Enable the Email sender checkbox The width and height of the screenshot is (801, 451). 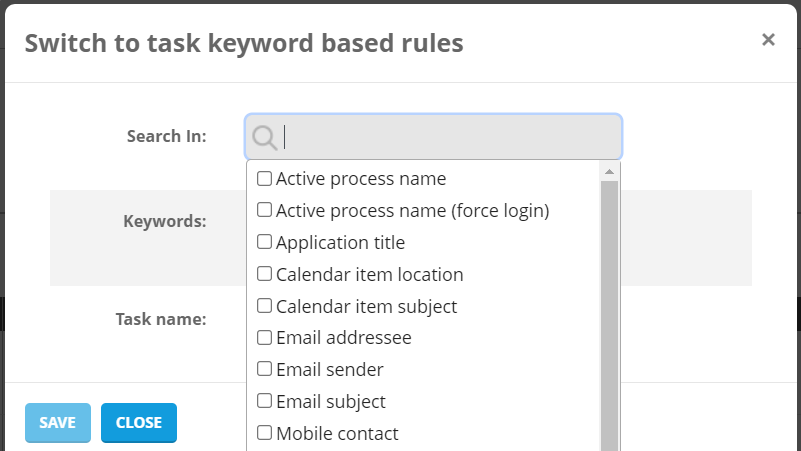pos(265,369)
